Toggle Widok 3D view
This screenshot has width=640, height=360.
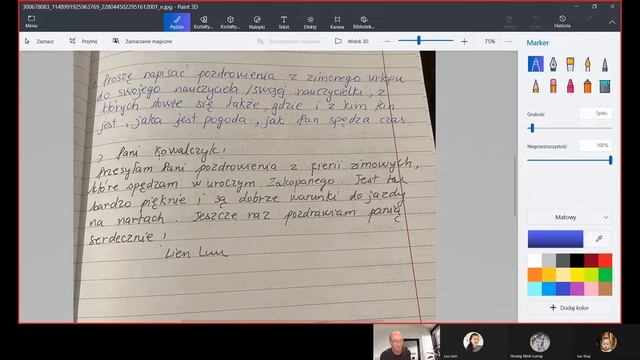point(352,41)
